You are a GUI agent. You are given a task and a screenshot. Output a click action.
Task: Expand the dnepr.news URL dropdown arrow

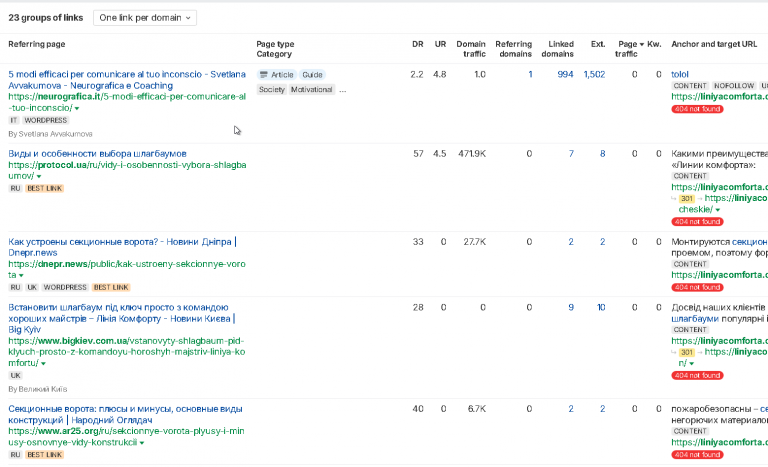coord(21,275)
